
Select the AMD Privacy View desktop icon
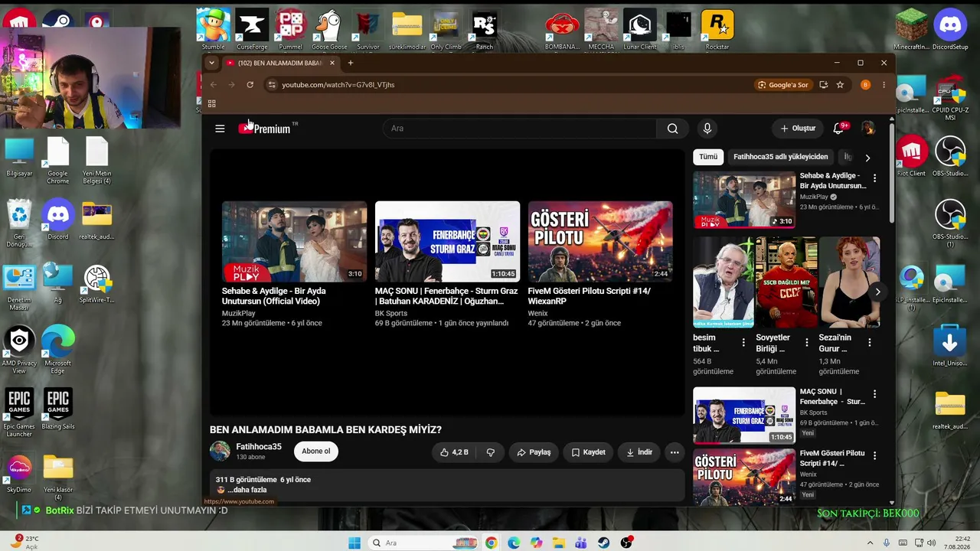(19, 350)
